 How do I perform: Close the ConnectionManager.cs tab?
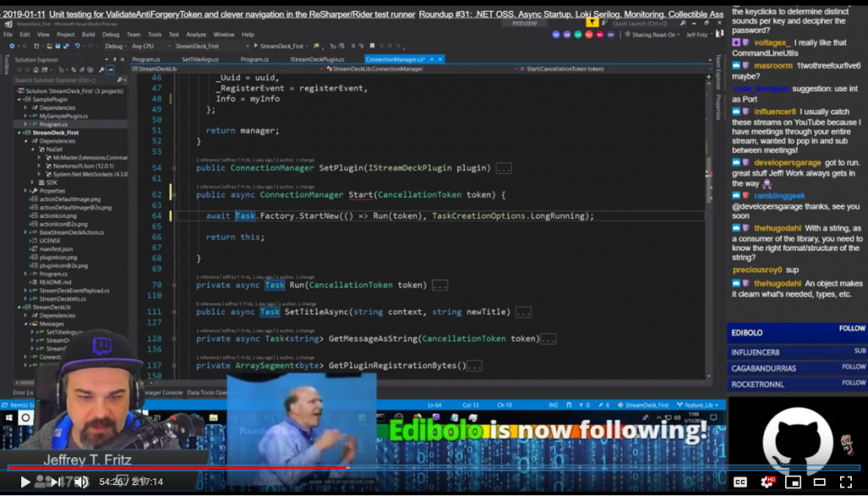click(440, 59)
